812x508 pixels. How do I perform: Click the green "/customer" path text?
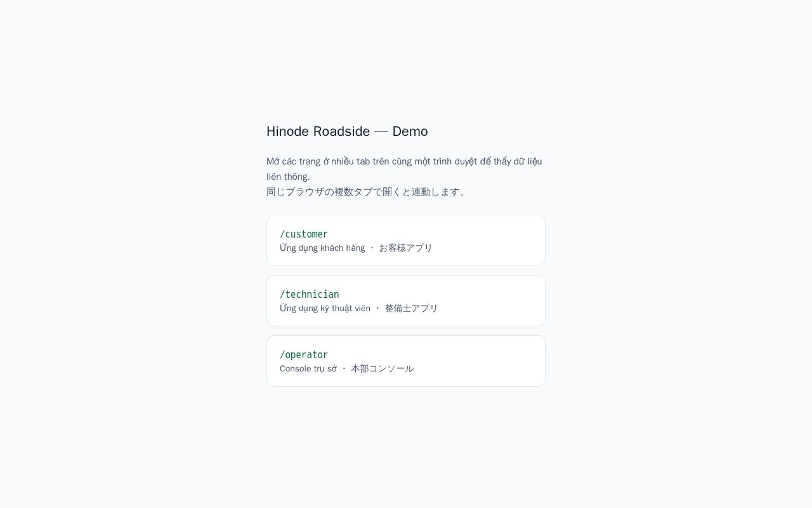[304, 234]
